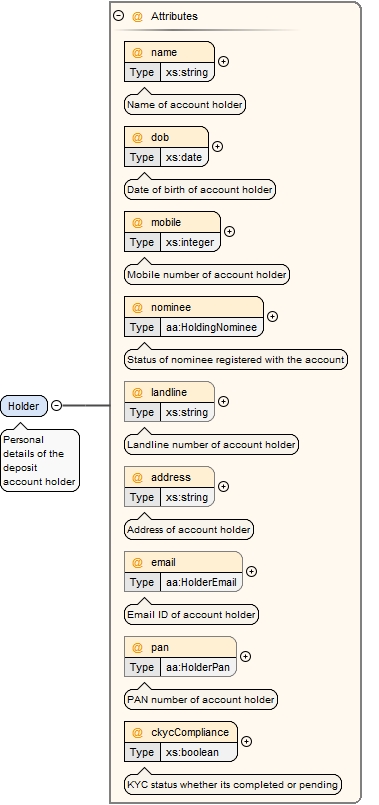Click the @ icon beside Attributes header
The width and height of the screenshot is (379, 805).
pos(137,16)
